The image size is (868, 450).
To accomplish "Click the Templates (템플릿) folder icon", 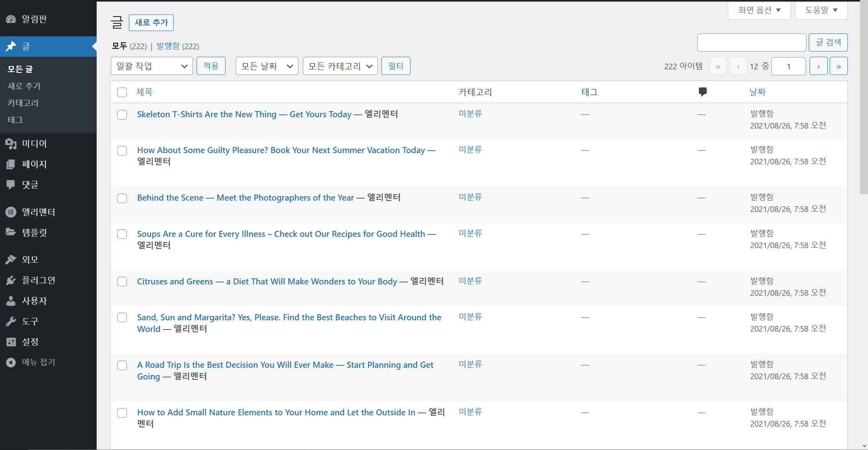I will pos(11,232).
